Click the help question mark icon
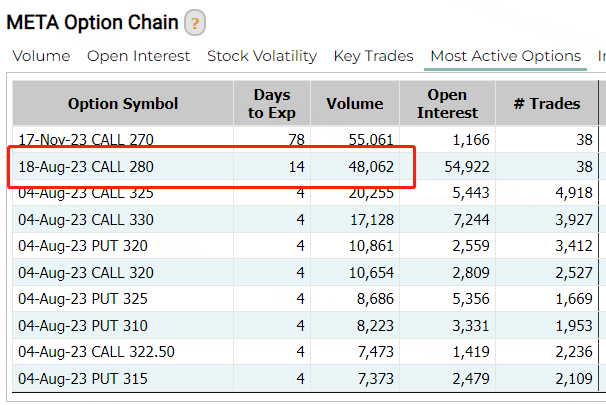 click(x=195, y=22)
